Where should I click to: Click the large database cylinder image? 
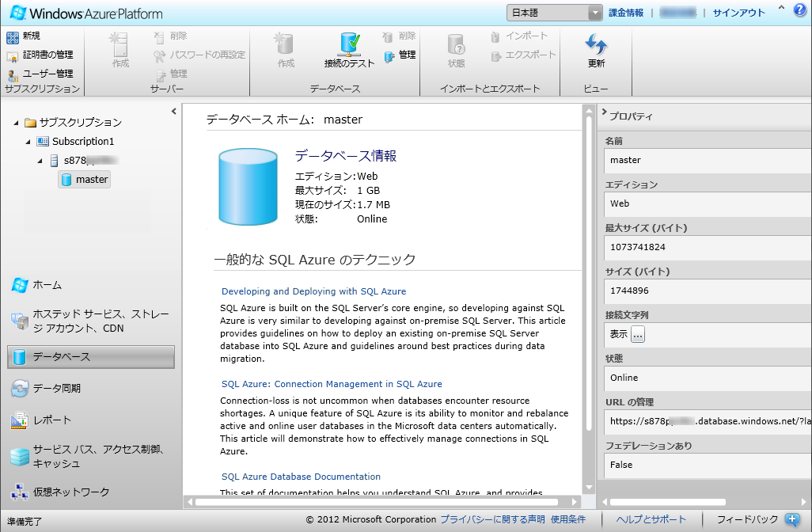click(248, 187)
